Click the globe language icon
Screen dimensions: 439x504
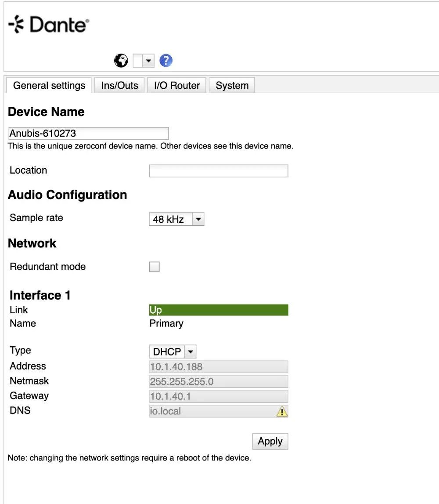121,61
